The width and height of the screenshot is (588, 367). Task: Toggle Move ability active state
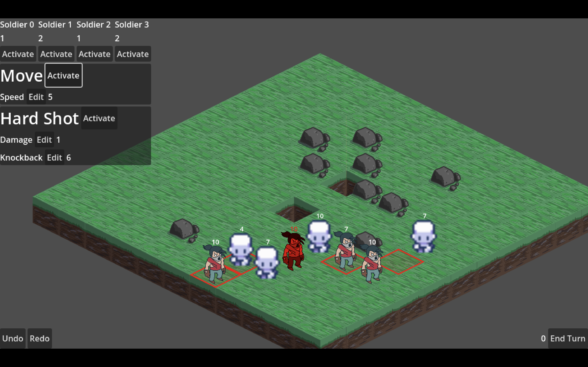click(63, 75)
